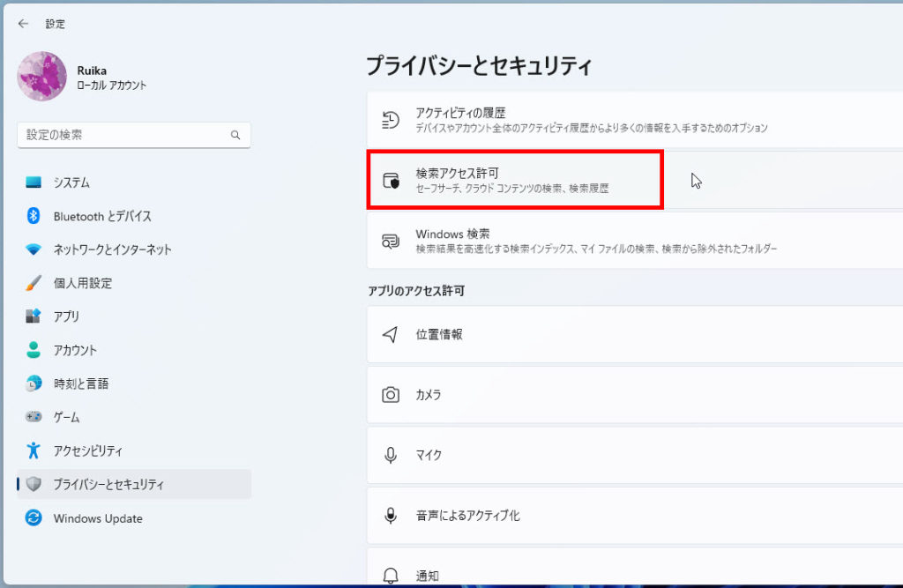Click the ゲーム controller icon

click(34, 417)
